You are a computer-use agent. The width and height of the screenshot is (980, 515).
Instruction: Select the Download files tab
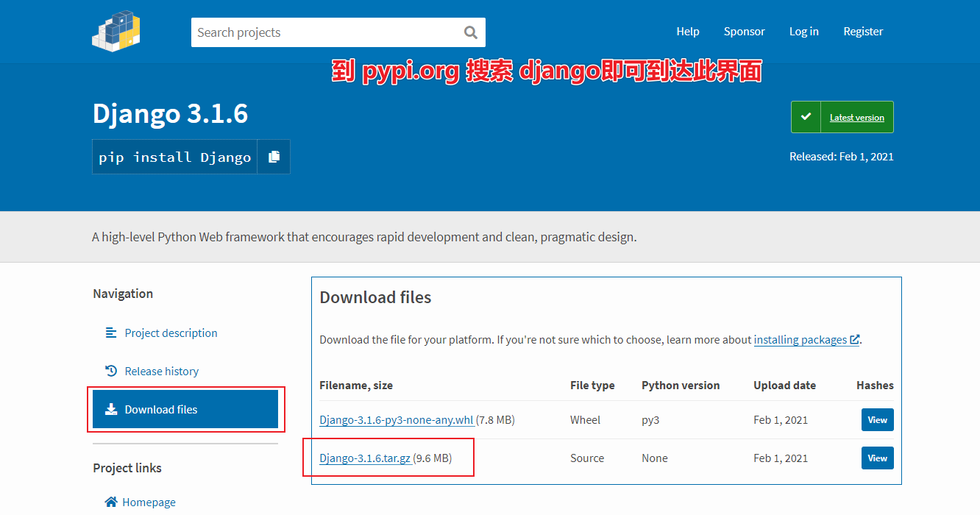coord(185,409)
